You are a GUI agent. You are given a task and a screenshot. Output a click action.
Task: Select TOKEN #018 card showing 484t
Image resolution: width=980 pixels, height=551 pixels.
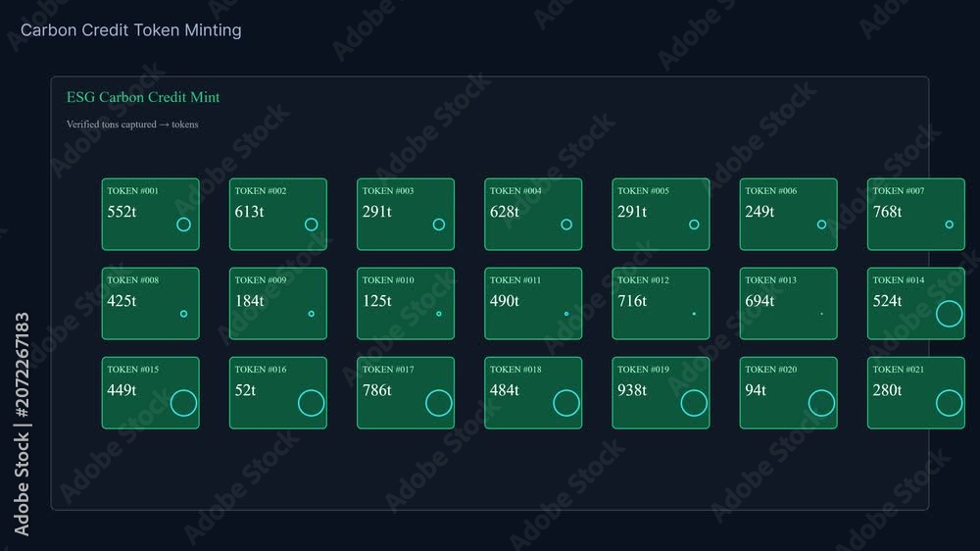pos(533,393)
